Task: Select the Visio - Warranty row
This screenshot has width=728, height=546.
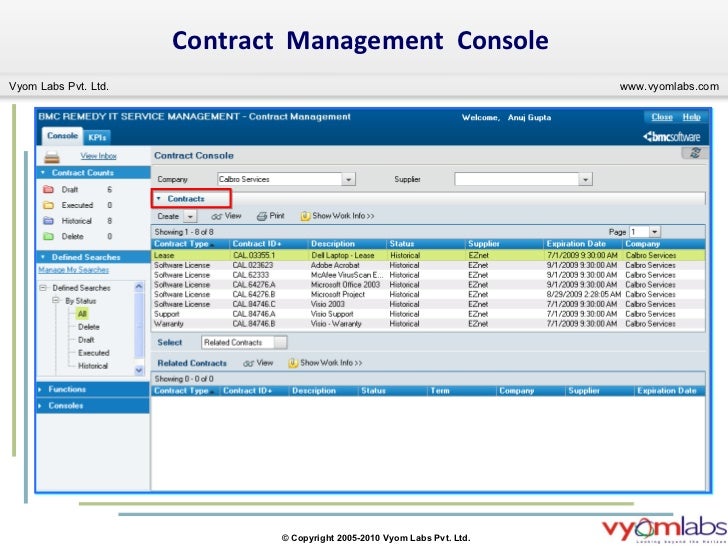Action: [x=428, y=324]
